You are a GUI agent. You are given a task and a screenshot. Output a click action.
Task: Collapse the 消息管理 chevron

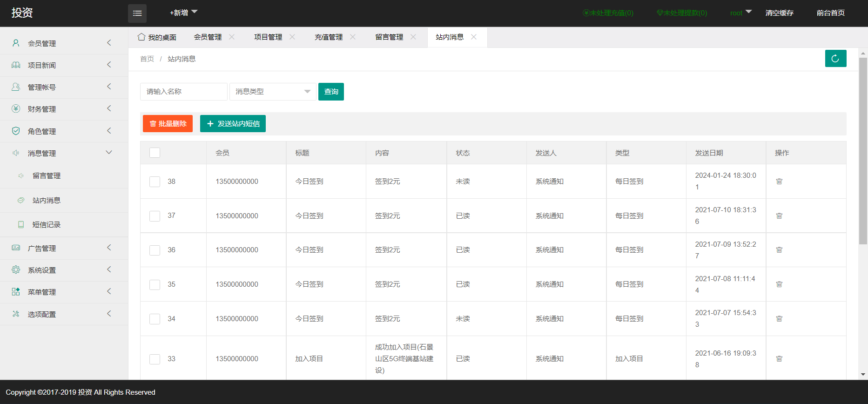pos(109,153)
